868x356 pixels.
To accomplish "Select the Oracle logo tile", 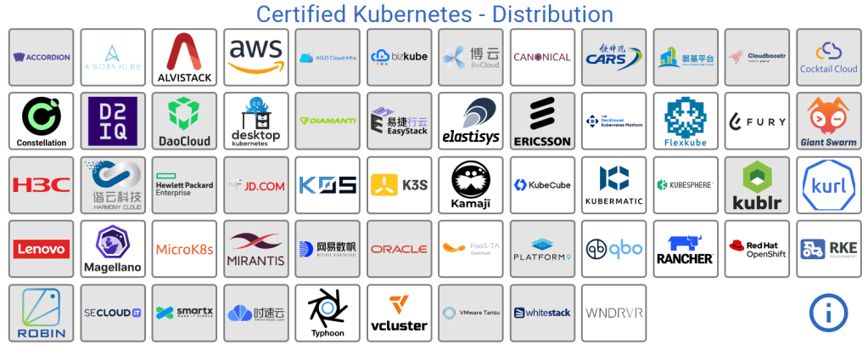I will [x=399, y=249].
